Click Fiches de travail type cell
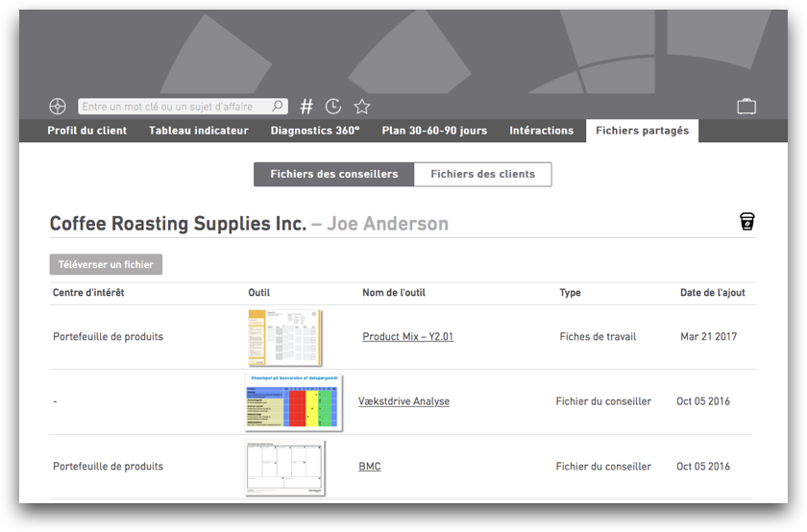 point(598,336)
